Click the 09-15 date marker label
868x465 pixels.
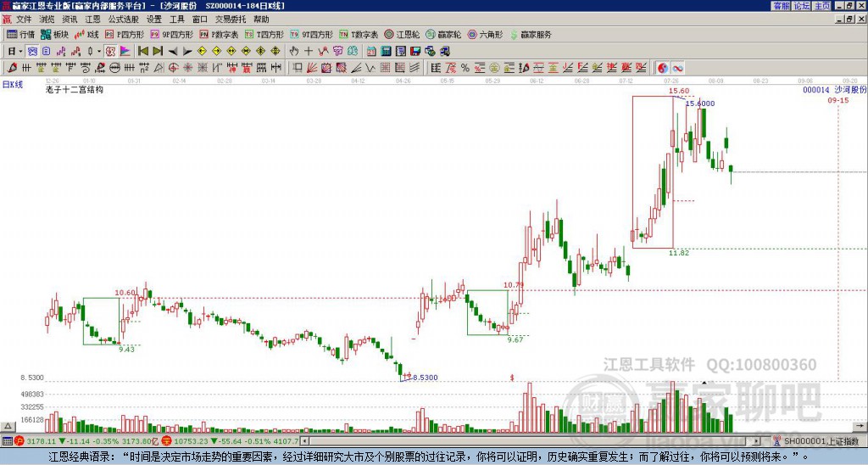(838, 100)
